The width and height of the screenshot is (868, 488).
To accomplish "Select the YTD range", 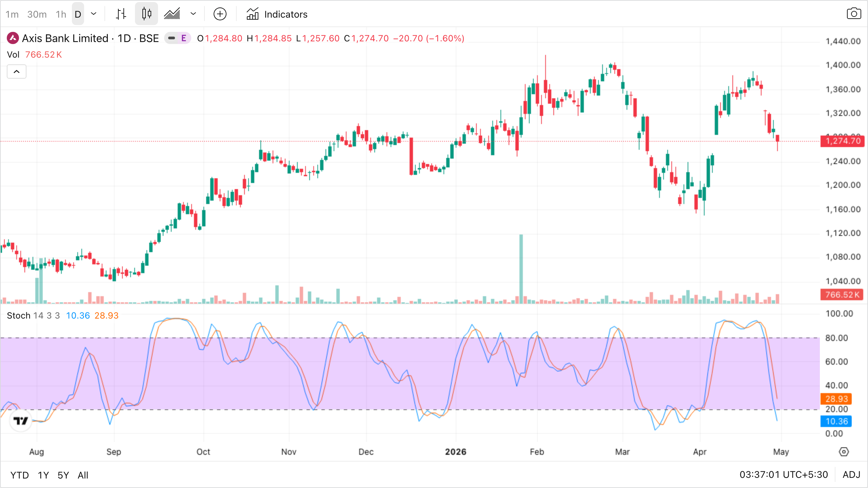I will [20, 475].
